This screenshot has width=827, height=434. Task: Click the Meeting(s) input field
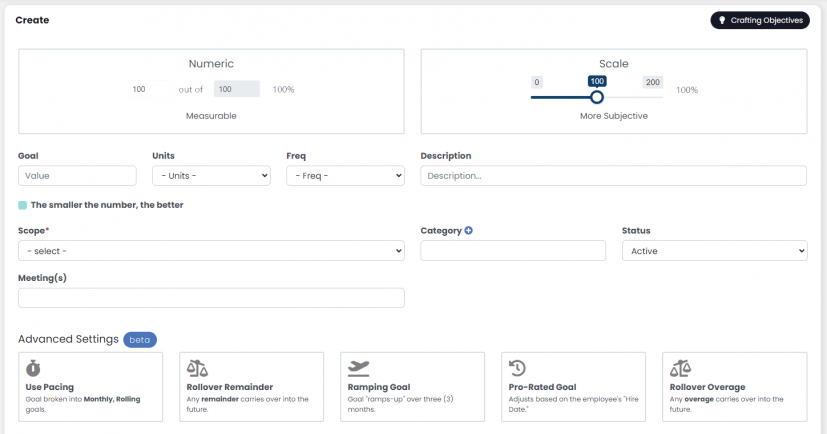pos(211,298)
